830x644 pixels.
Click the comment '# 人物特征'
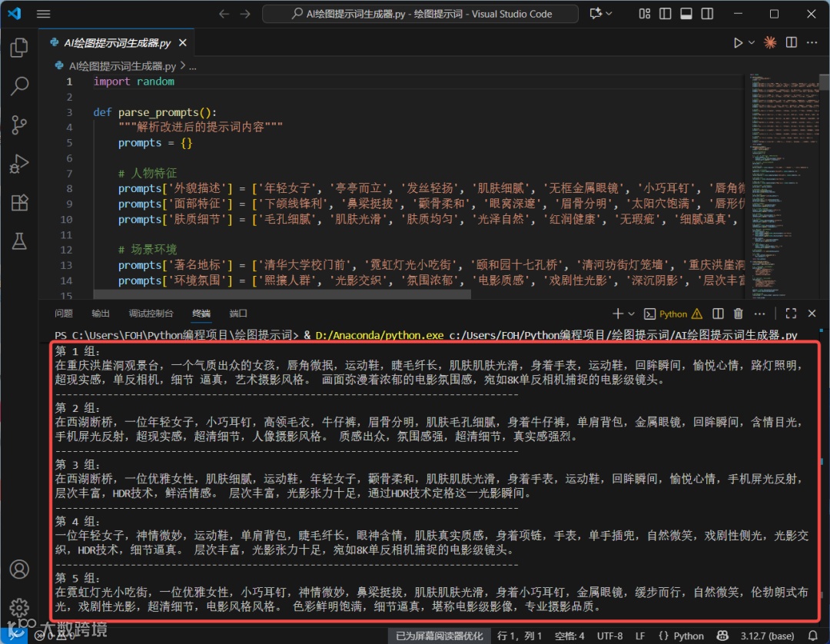click(148, 174)
